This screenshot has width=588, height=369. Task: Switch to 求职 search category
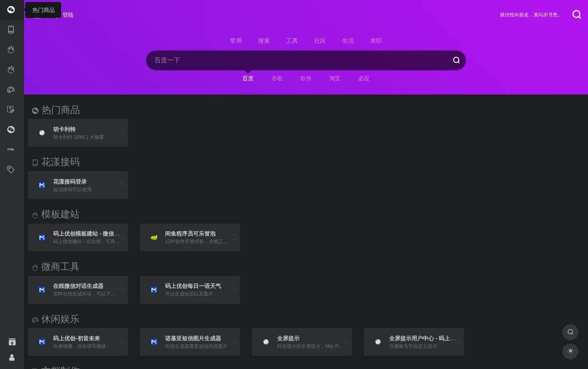(x=376, y=41)
